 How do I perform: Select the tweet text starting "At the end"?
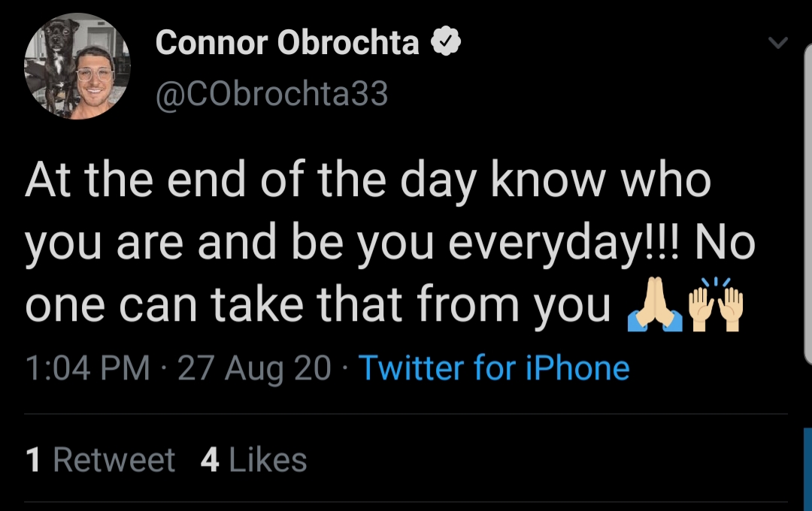[389, 242]
